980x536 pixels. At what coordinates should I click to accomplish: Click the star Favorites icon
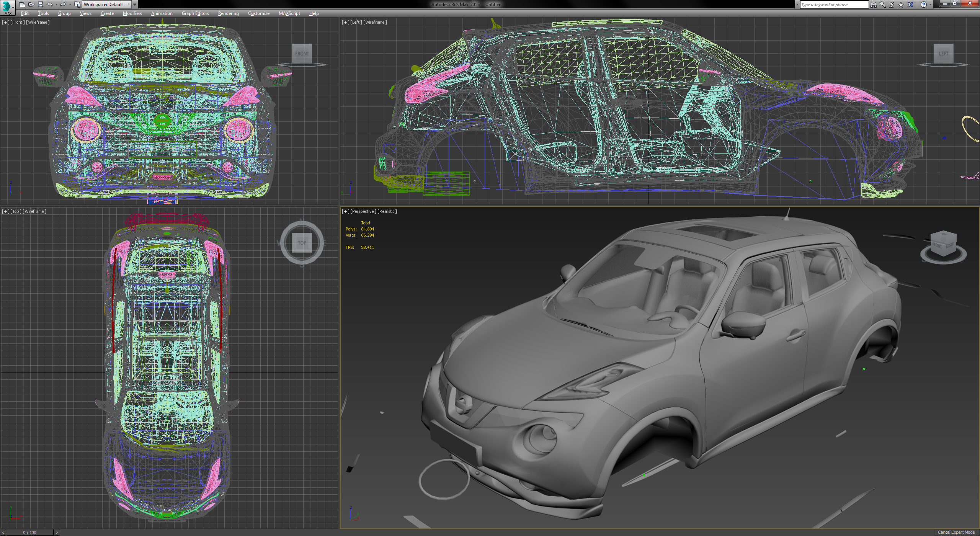(x=901, y=5)
